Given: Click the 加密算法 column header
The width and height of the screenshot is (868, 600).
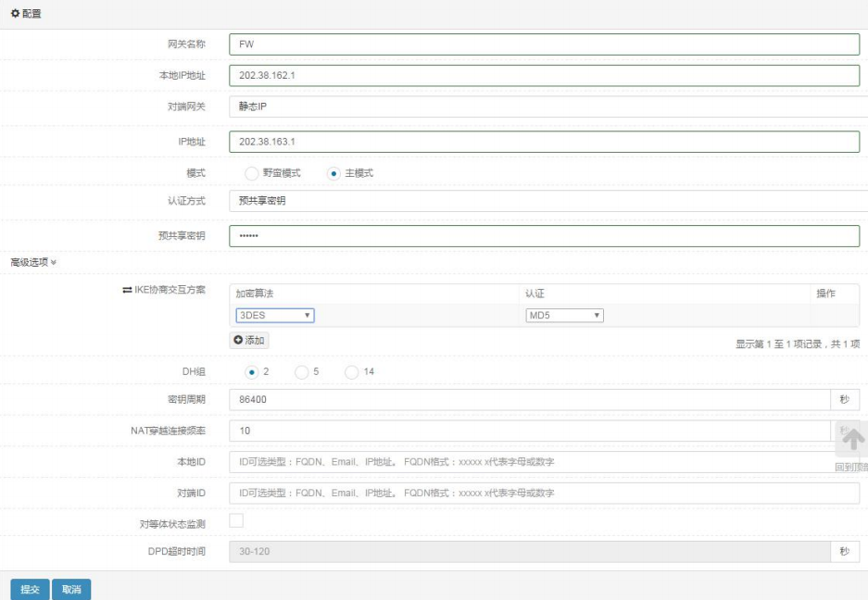Looking at the screenshot, I should pyautogui.click(x=255, y=294).
